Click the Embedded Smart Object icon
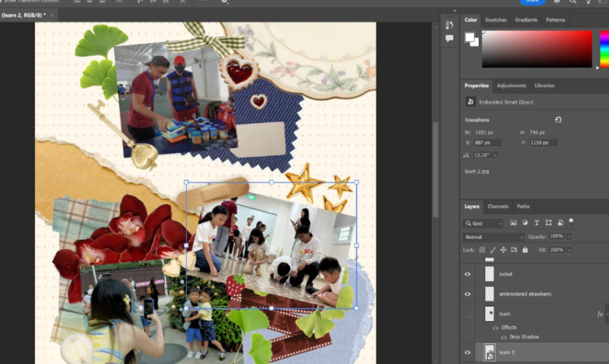The width and height of the screenshot is (609, 364). pyautogui.click(x=471, y=102)
